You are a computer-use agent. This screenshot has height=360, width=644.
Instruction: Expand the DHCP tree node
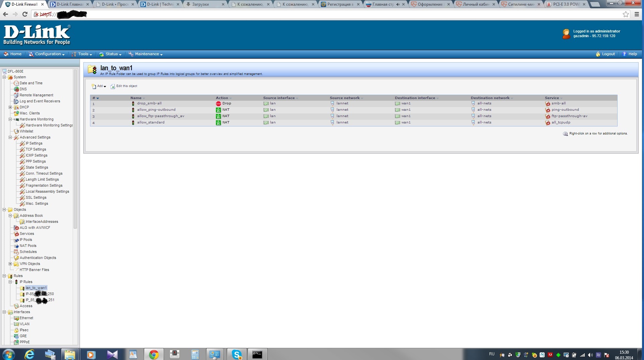pos(10,107)
